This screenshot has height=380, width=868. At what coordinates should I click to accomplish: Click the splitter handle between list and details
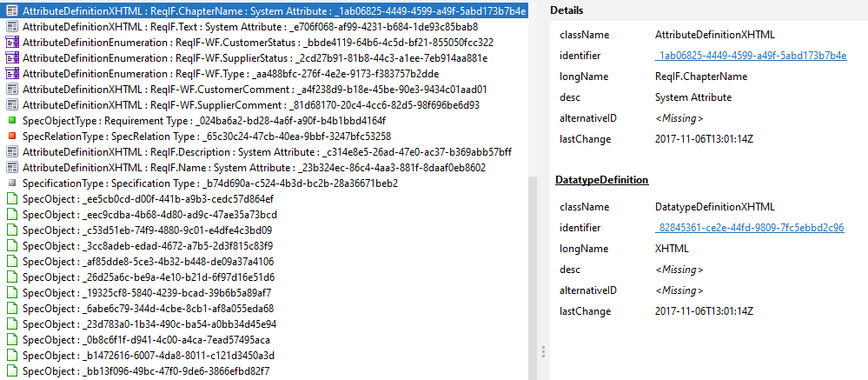(544, 350)
